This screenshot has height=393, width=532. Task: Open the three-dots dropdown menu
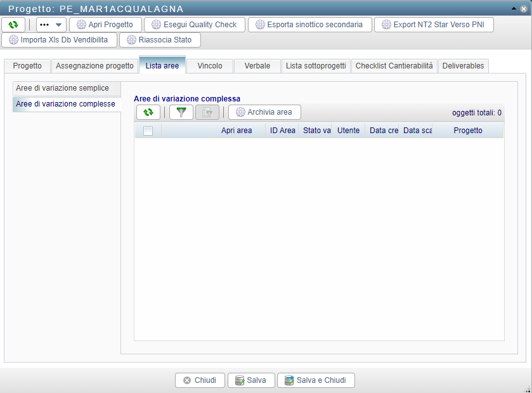[51, 25]
